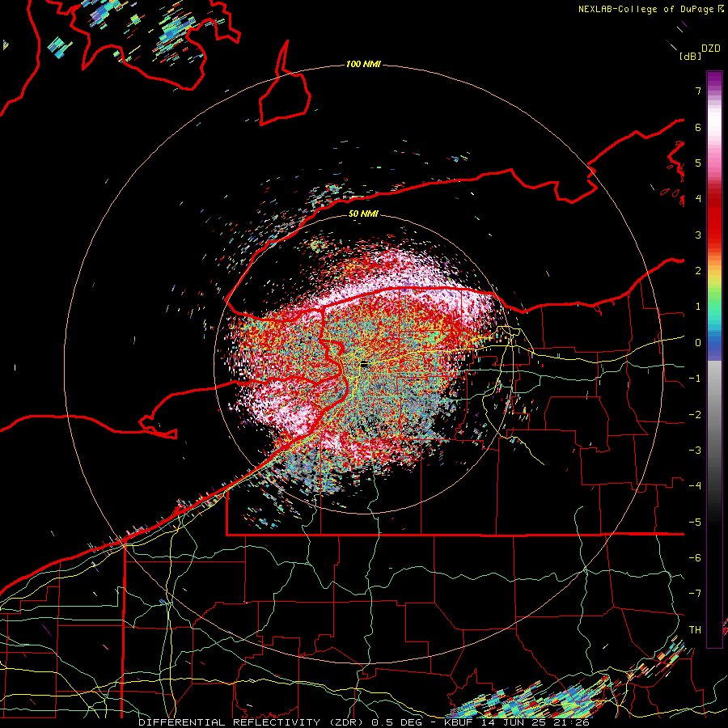Click the -3 value on the scale
This screenshot has width=728, height=728.
tap(695, 451)
